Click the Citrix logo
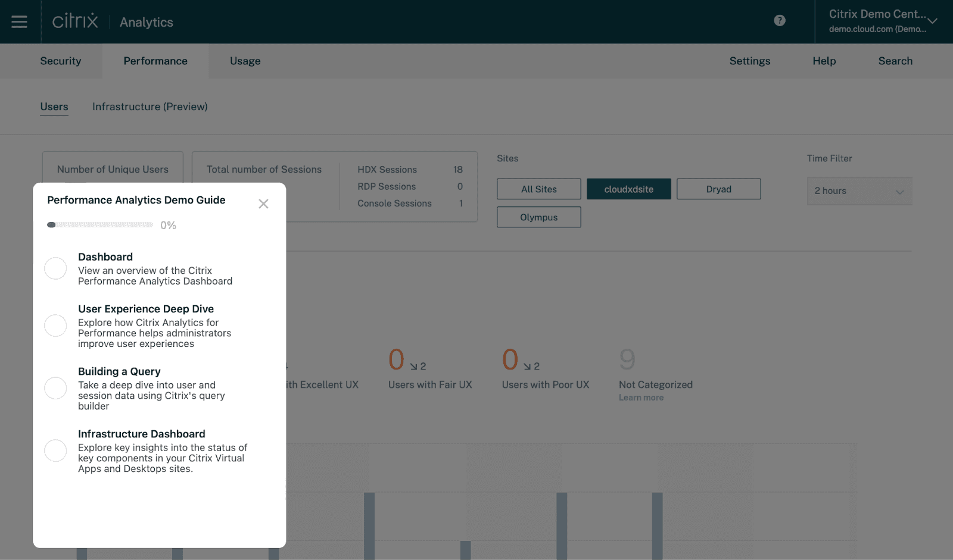Viewport: 953px width, 560px height. coord(75,21)
